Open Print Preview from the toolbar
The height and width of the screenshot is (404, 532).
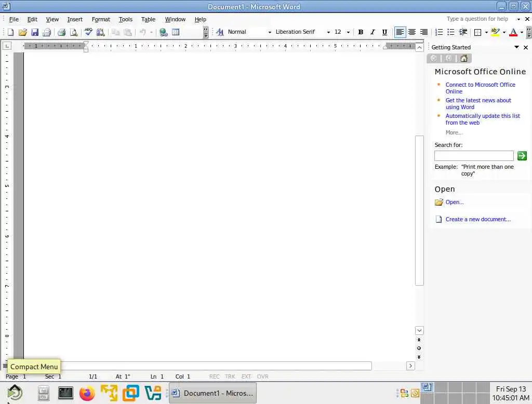tap(73, 32)
